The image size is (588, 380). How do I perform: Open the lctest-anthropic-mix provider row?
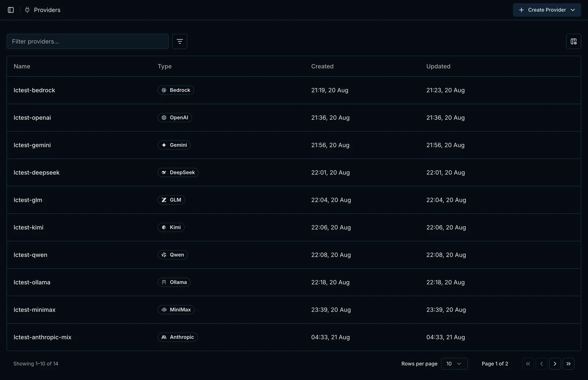pyautogui.click(x=294, y=337)
